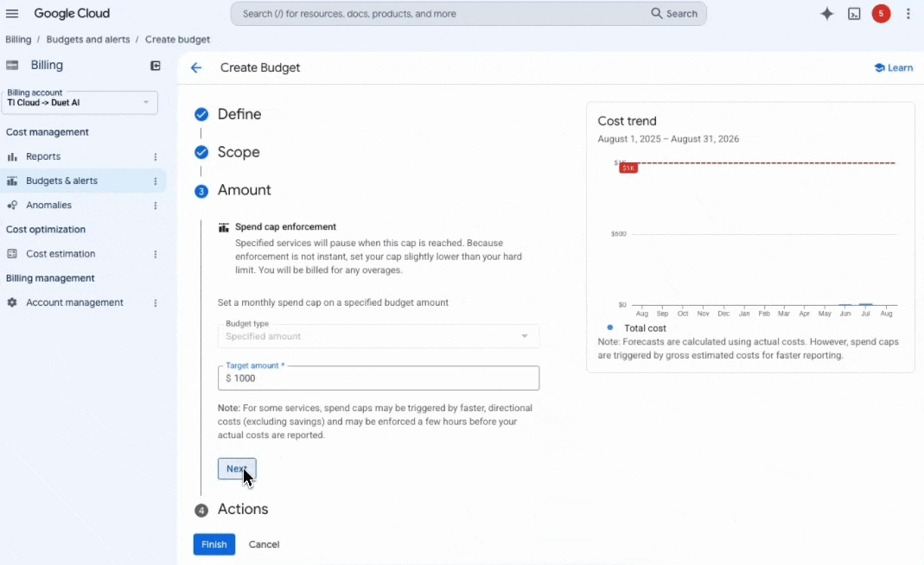Open more options for Account management
The height and width of the screenshot is (565, 924).
tap(156, 303)
